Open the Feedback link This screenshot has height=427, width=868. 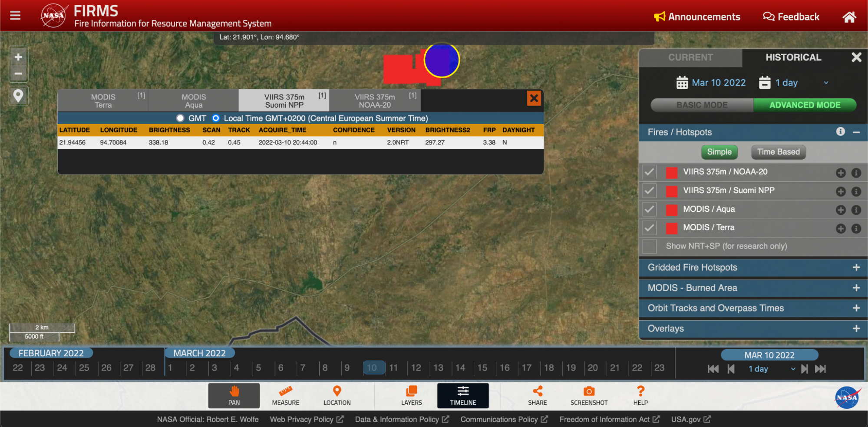pos(791,17)
